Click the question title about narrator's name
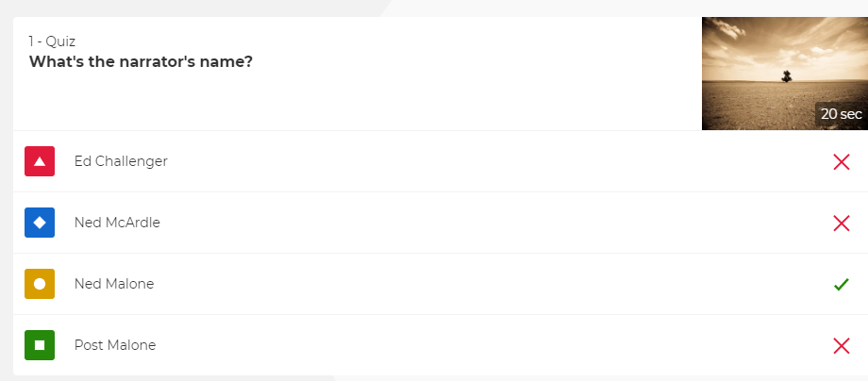Screen dimensions: 868x381 point(141,62)
